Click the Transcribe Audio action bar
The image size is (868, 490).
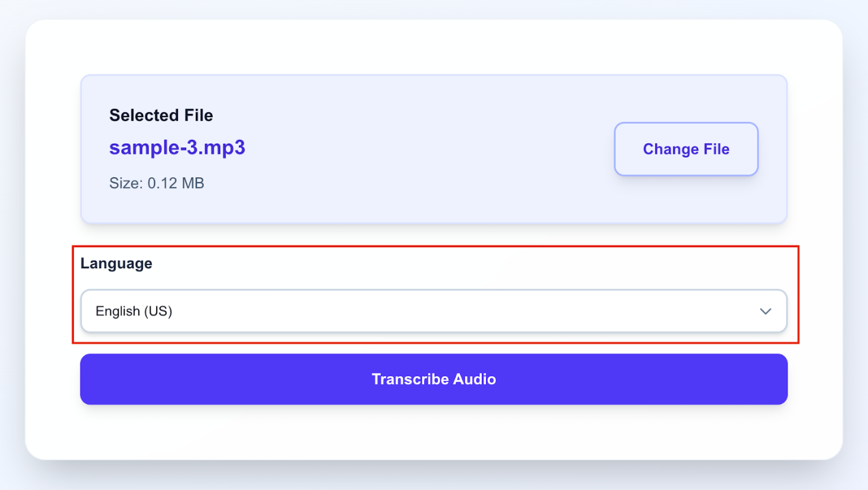(x=434, y=379)
